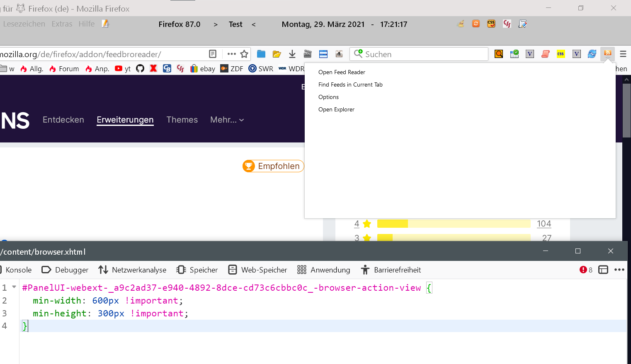Click the red error count badge
The height and width of the screenshot is (364, 631).
click(586, 270)
